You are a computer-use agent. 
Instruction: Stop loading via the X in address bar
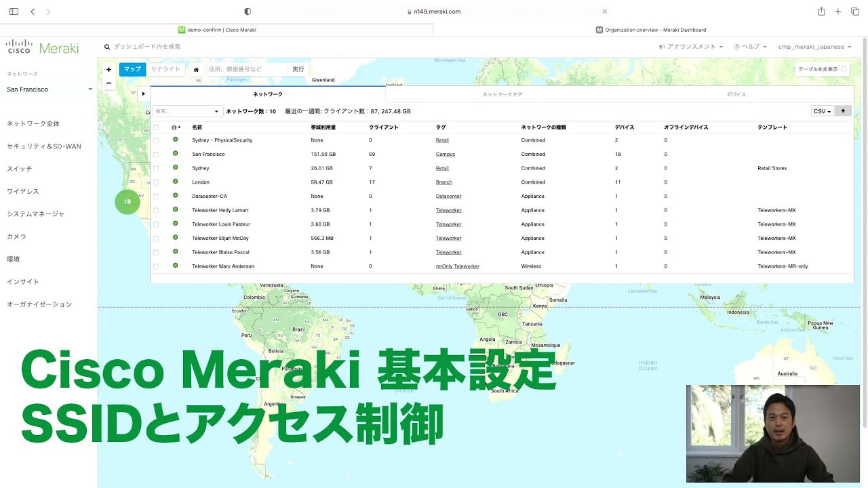pyautogui.click(x=604, y=12)
